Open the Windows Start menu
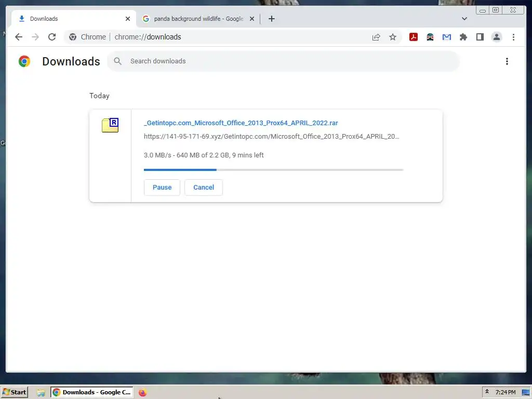532x399 pixels. (x=15, y=392)
